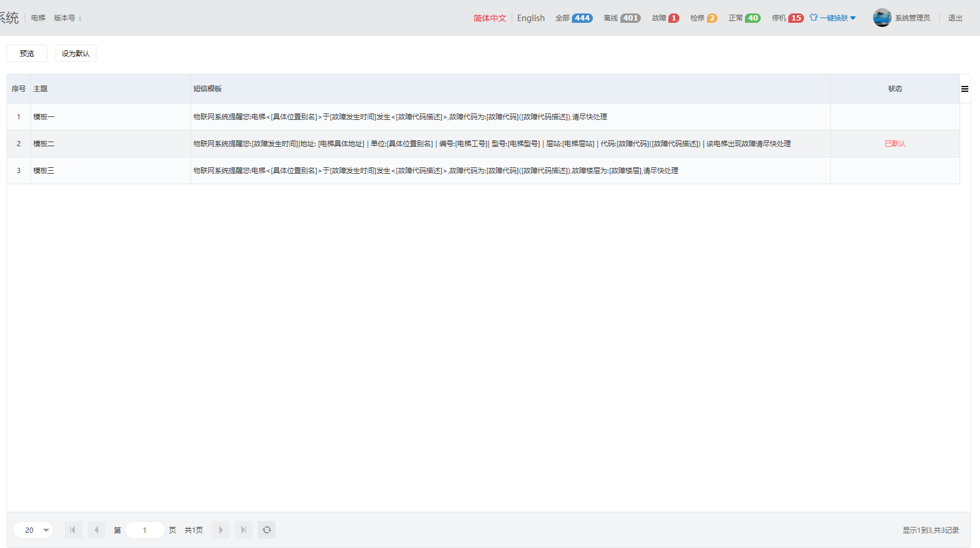Click the 状态 column header
The image size is (980, 548).
coord(895,89)
